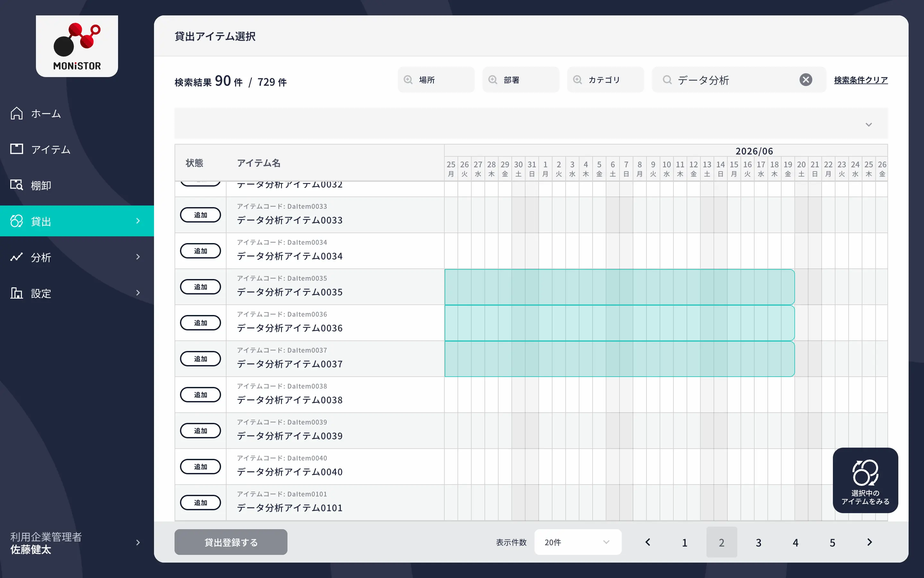Click the magnifier icon in 部署 filter

[493, 80]
